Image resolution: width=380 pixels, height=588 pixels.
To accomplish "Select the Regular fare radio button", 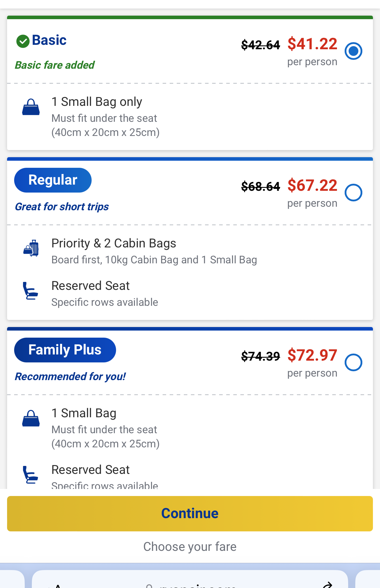I will [353, 193].
